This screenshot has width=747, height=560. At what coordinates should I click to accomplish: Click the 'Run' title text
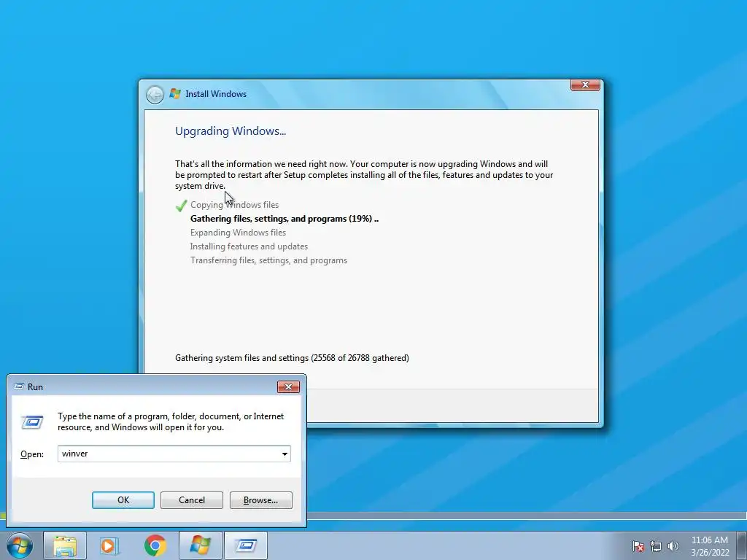click(35, 386)
